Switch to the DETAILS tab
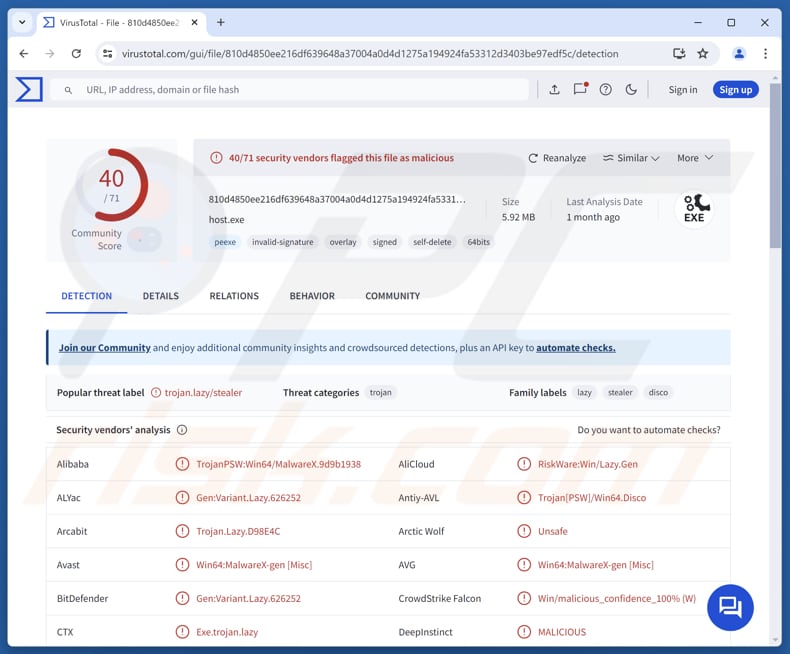The width and height of the screenshot is (790, 654). 160,296
